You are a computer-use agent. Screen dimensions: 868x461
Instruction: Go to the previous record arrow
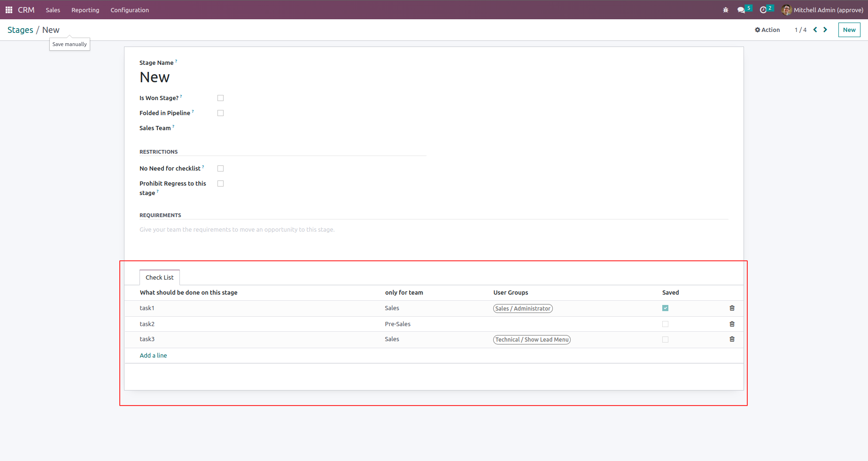coord(815,30)
